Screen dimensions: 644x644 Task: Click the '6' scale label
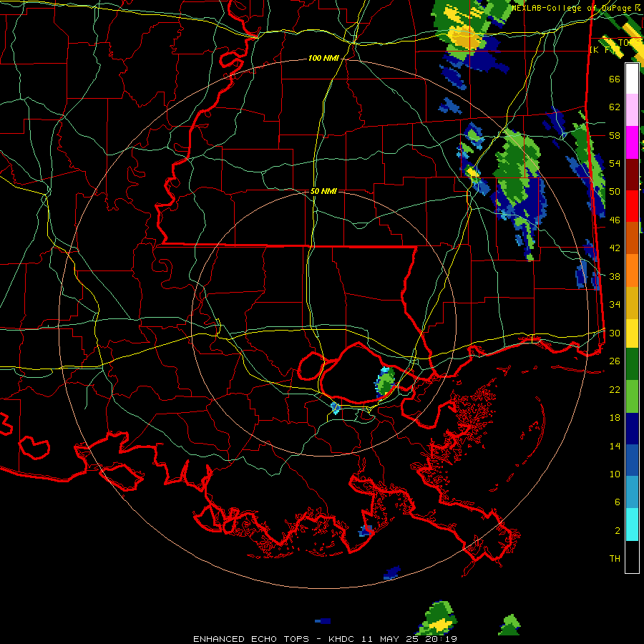[617, 502]
